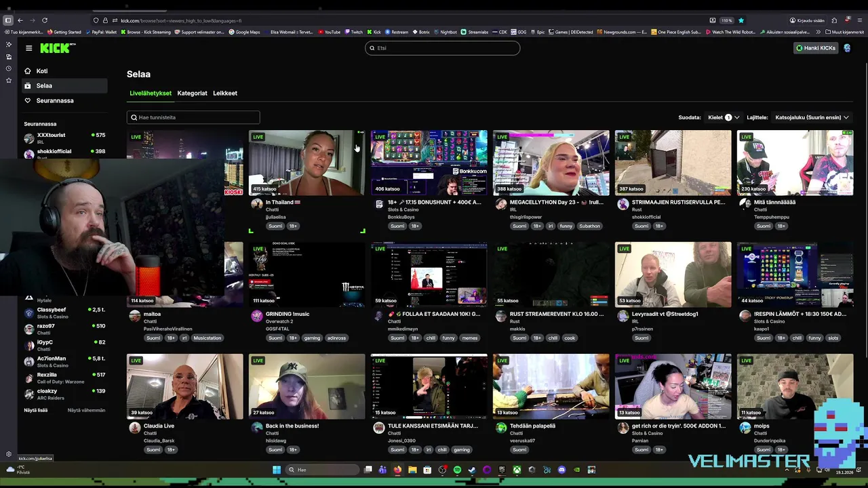
Task: Click the 110% zoom indicator
Action: click(726, 20)
